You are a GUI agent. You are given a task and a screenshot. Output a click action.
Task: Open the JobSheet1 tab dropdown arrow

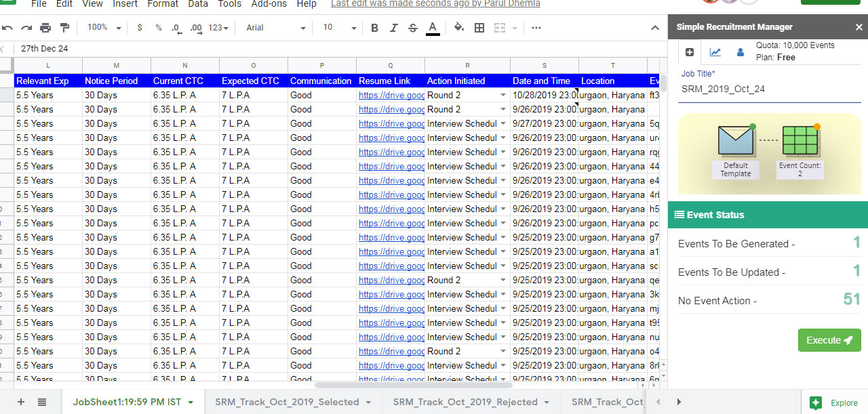[x=191, y=402]
